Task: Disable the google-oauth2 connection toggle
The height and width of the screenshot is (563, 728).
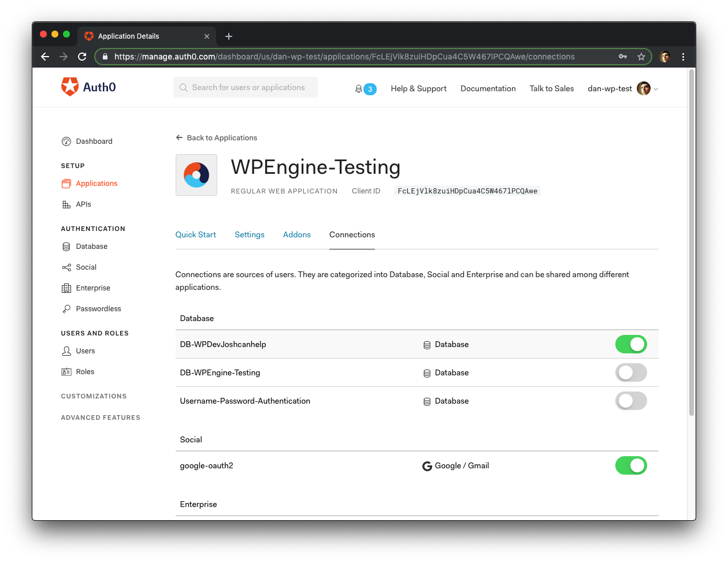Action: point(631,465)
